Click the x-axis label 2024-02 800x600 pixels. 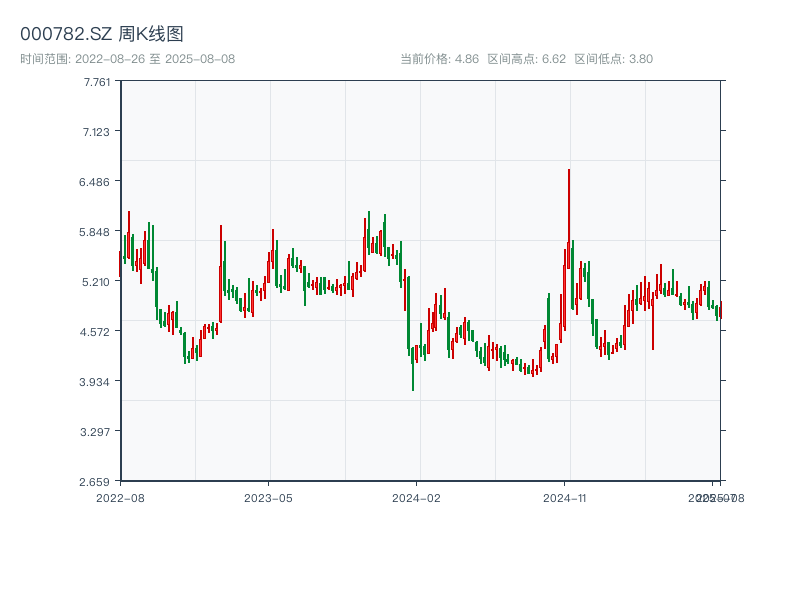[416, 498]
